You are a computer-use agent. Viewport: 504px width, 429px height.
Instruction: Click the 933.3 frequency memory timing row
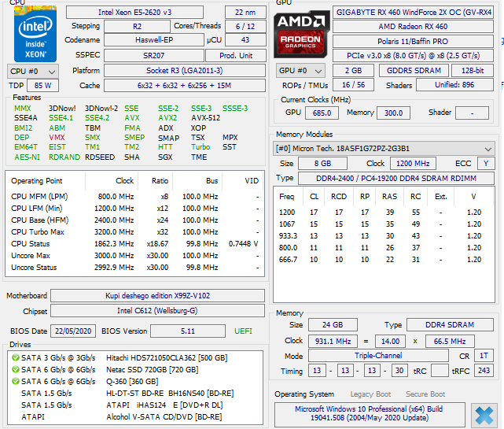(x=384, y=236)
